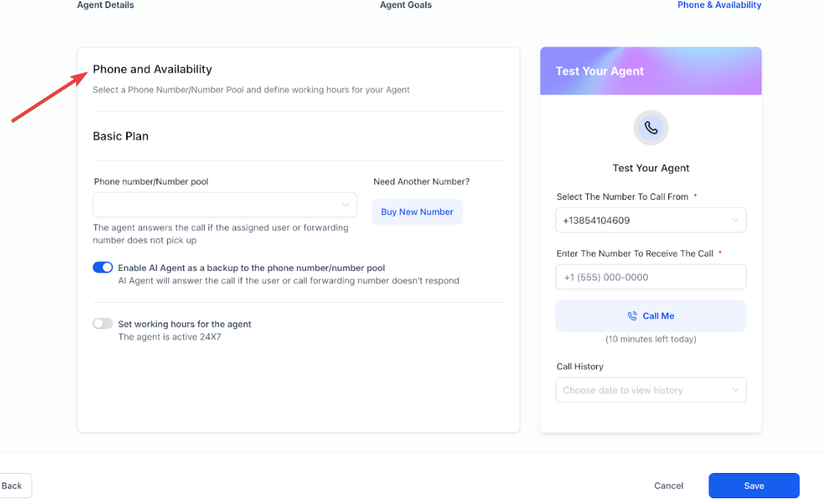Switch to the Agent Details tab

click(x=106, y=5)
